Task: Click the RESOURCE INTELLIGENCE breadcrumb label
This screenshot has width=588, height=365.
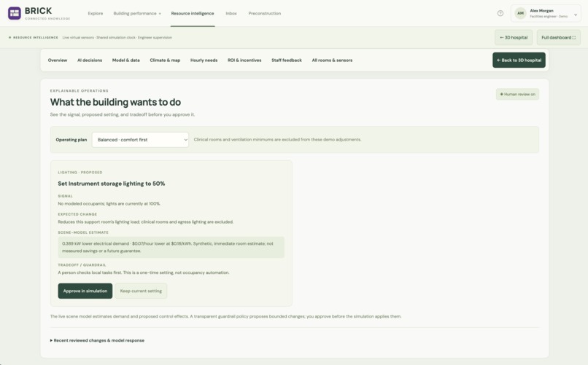Action: 36,37
